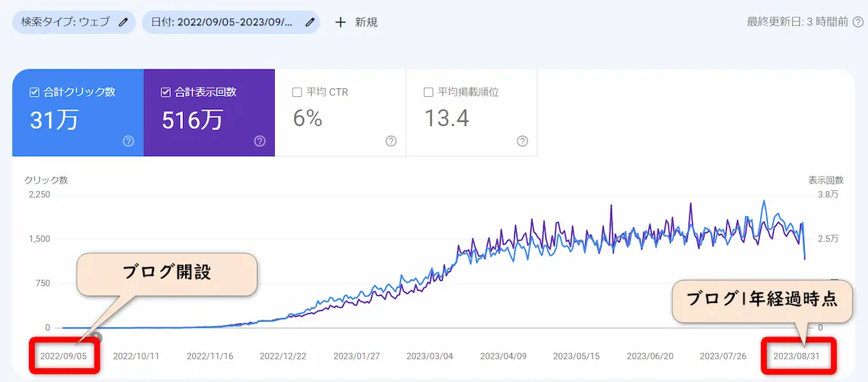Click the 2023/03/04 date label on the chart axis
This screenshot has width=868, height=382.
430,356
